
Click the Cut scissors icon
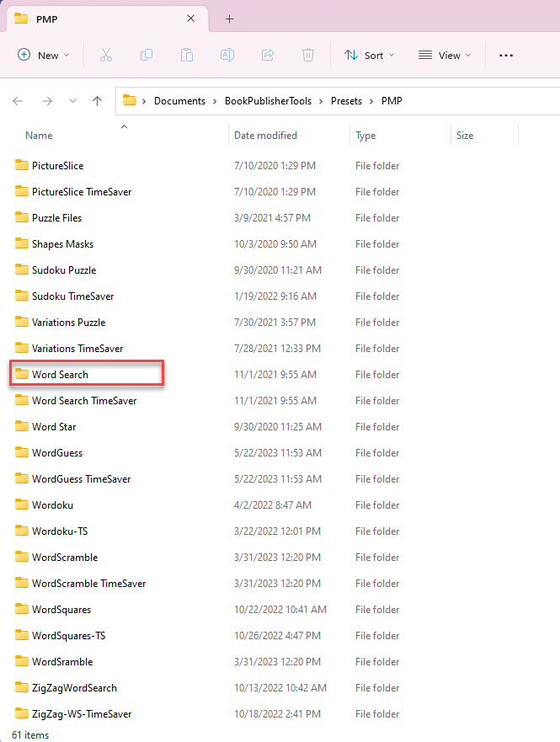105,55
